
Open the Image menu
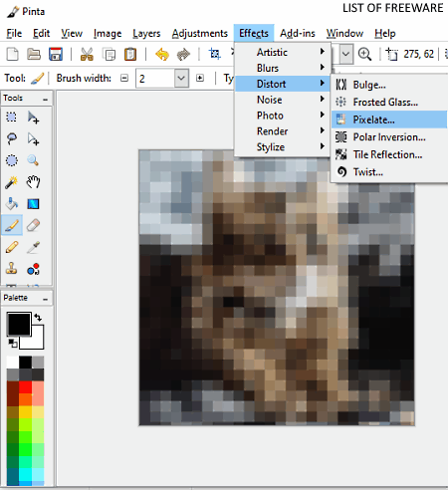tap(108, 33)
